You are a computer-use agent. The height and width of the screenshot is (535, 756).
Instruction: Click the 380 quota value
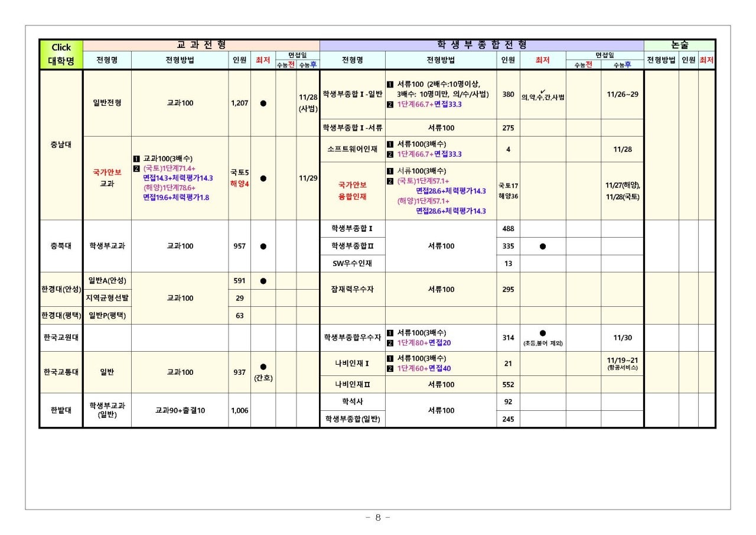click(x=508, y=94)
